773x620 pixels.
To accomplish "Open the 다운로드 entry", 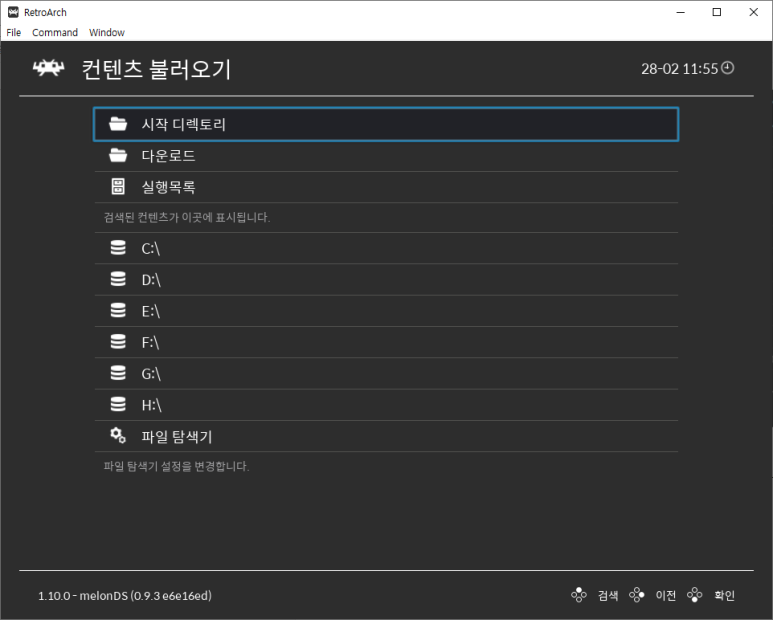I will tap(386, 156).
